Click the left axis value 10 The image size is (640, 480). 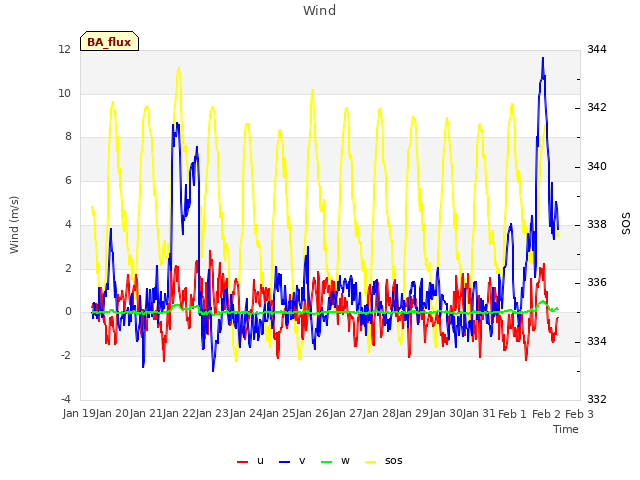[64, 93]
